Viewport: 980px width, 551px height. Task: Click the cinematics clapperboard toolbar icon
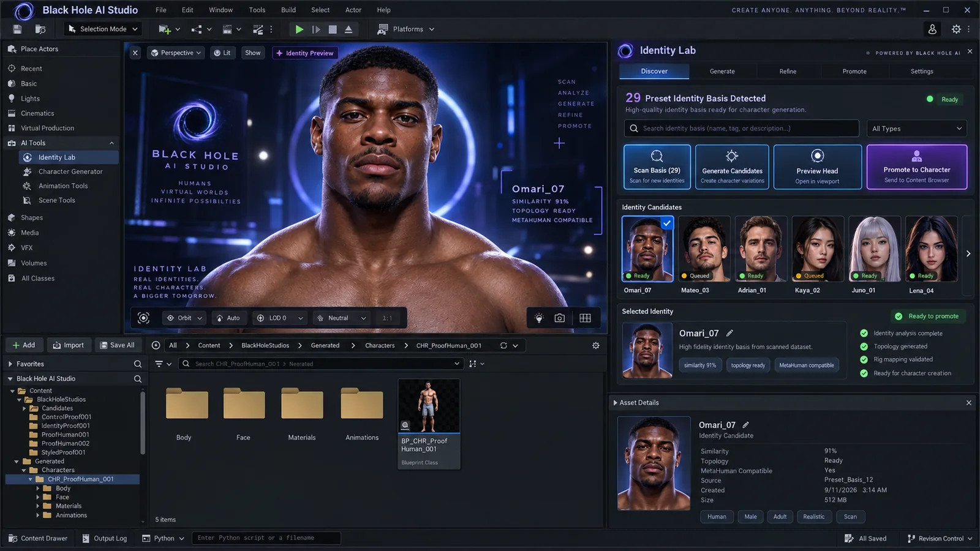point(227,29)
